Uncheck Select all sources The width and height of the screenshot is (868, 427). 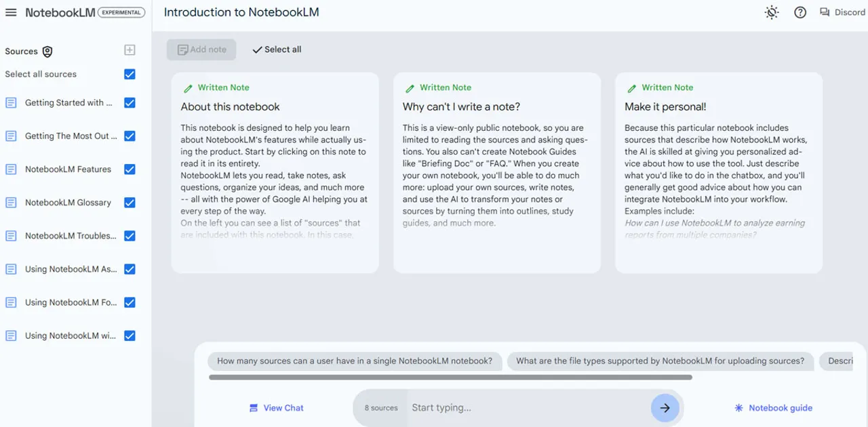click(x=130, y=74)
